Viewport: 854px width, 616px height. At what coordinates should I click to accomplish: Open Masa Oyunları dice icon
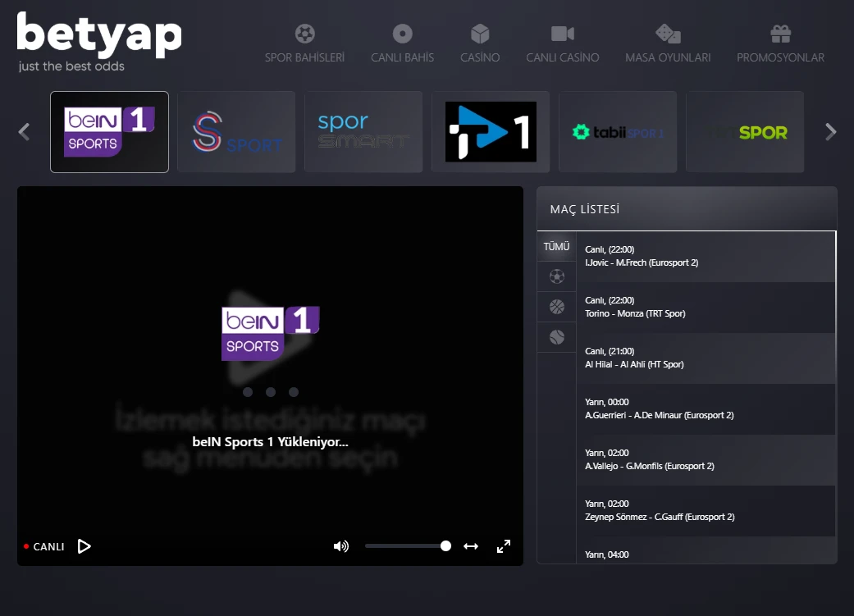tap(668, 34)
